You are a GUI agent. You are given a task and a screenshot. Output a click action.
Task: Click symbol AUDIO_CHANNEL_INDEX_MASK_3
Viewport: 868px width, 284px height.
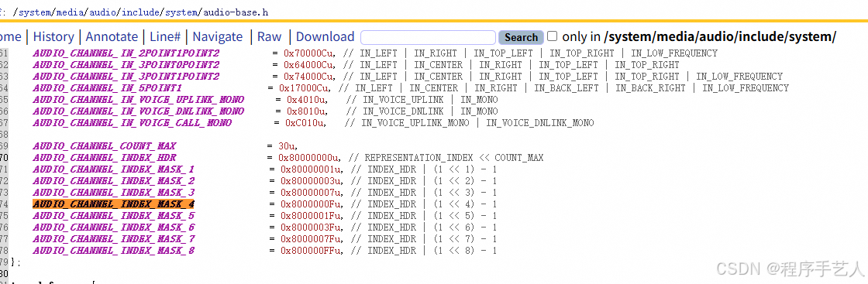click(113, 193)
